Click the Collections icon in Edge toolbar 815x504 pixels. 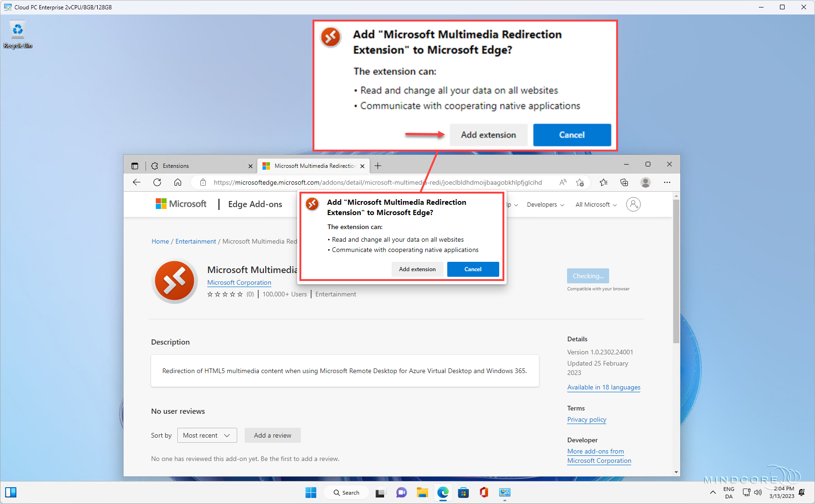click(624, 182)
